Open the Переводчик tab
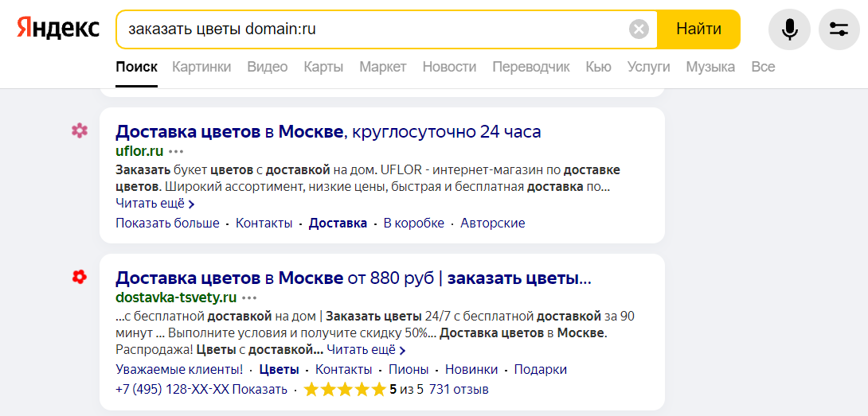868x416 pixels. coord(531,68)
